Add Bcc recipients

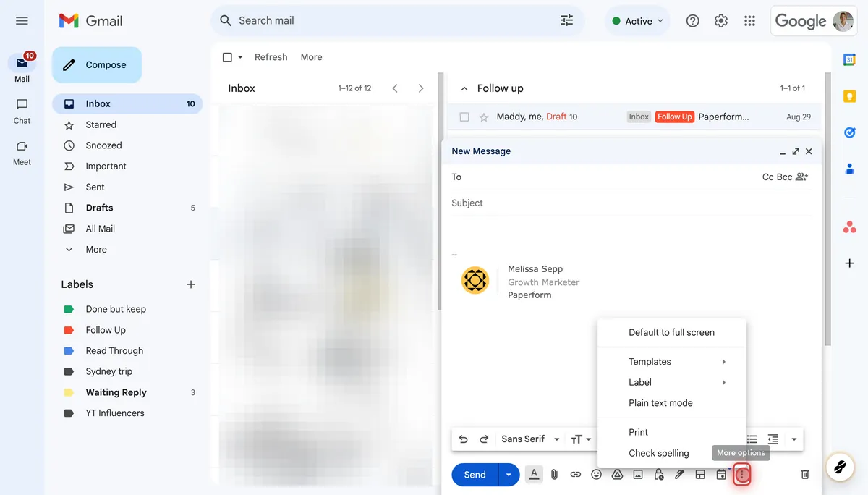(784, 177)
